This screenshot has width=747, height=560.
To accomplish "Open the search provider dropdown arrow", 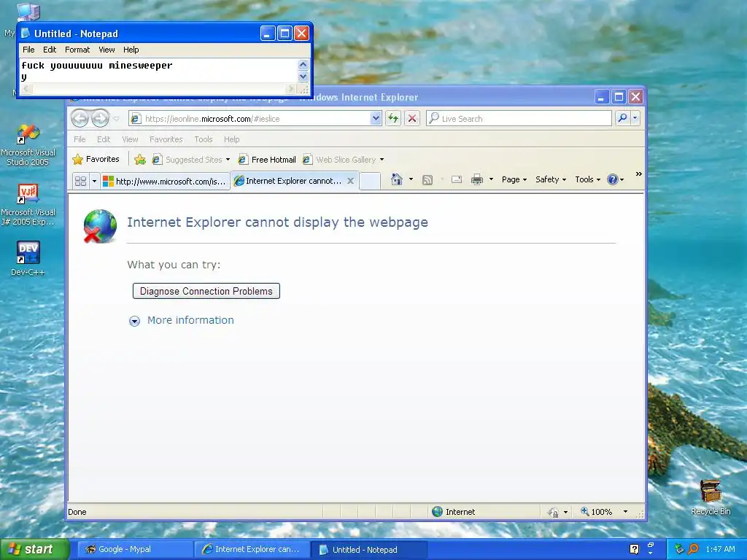I will point(635,118).
